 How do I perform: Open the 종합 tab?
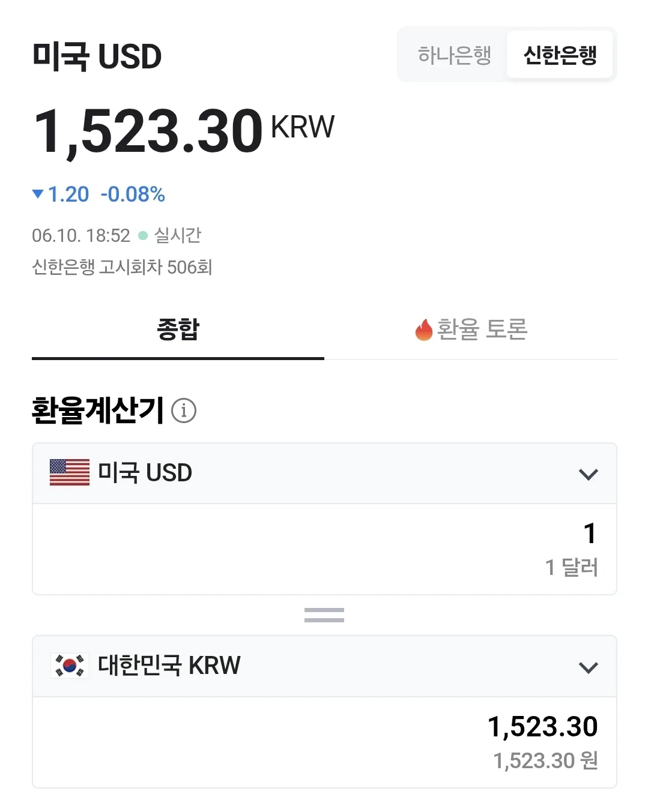coord(178,329)
